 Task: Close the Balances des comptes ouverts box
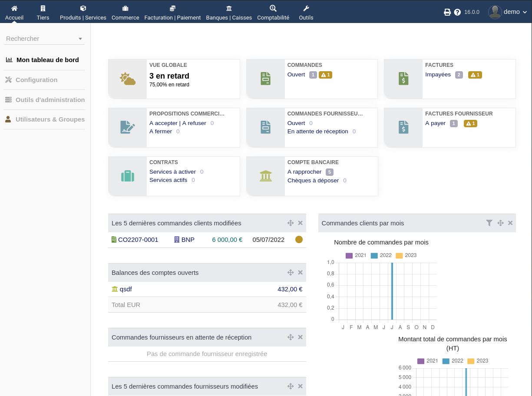[300, 273]
